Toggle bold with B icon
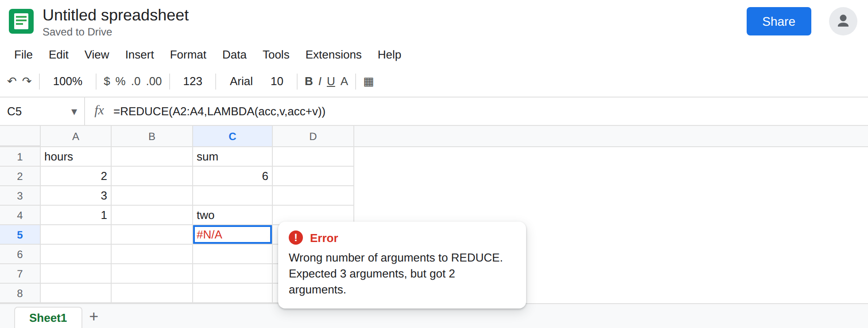Screen dimensions: 868x328 click(309, 81)
